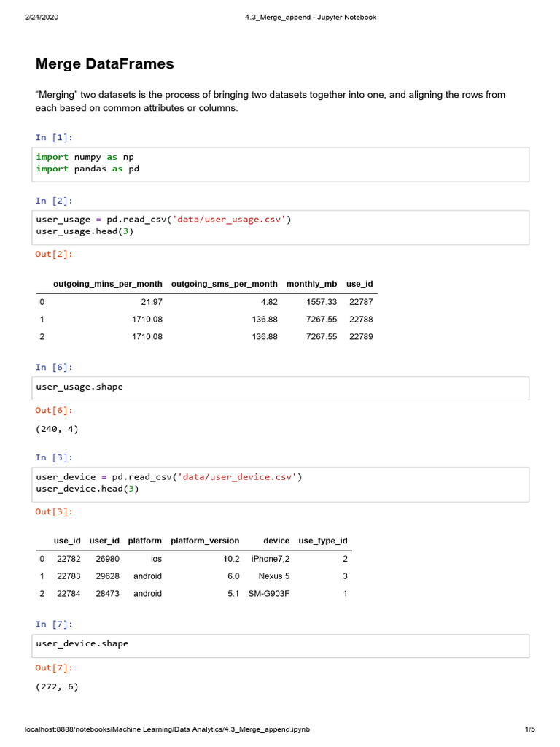Click the outgoing_sms_per_month column header
560x747 pixels.
click(224, 284)
